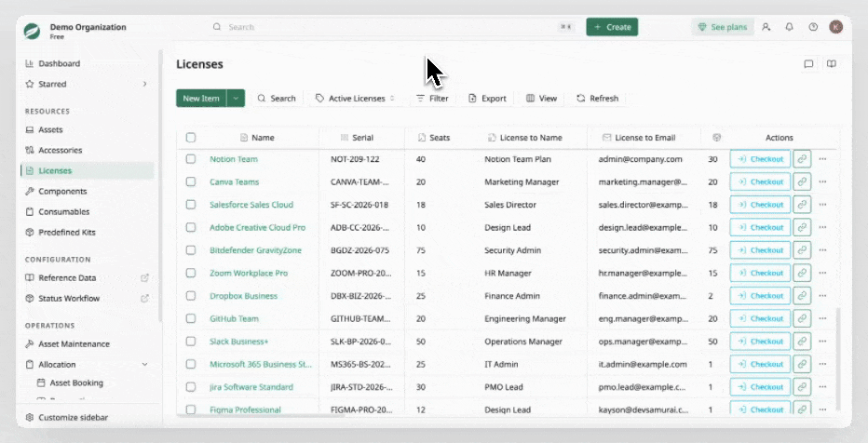Open Asset Booking under Allocation
This screenshot has width=868, height=443.
coord(70,383)
